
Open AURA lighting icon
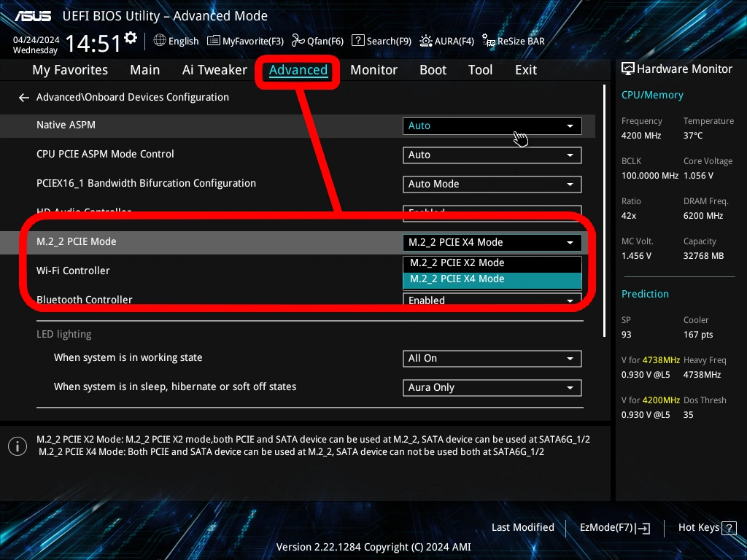[426, 41]
